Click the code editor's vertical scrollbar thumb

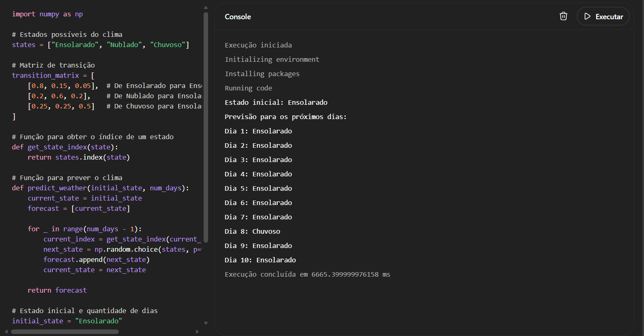pyautogui.click(x=206, y=127)
